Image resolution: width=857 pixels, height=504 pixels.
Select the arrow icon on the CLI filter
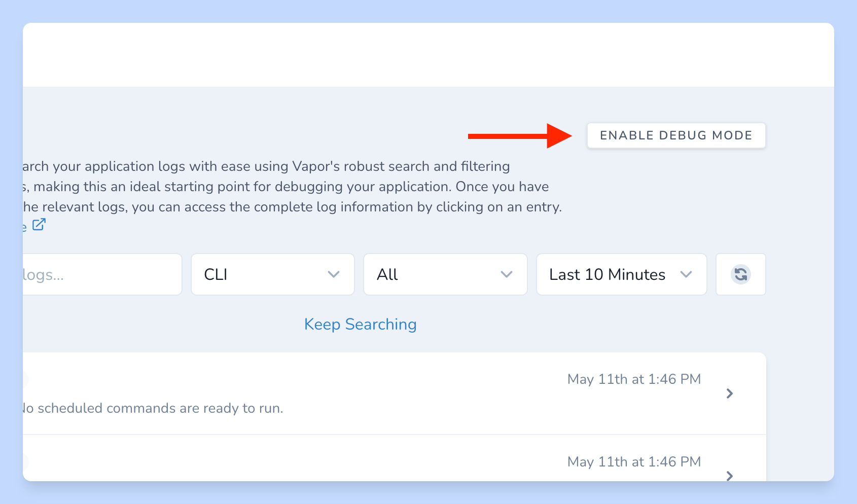click(x=333, y=274)
